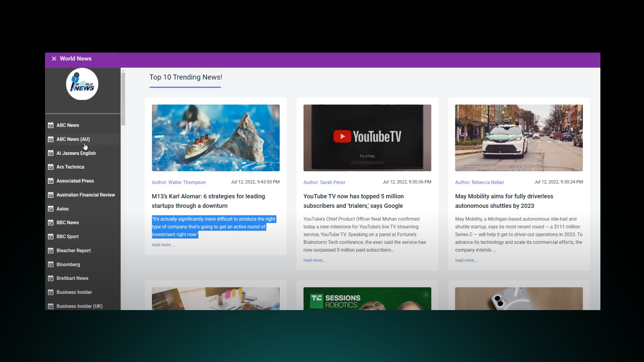Click the World News logo

tap(82, 84)
